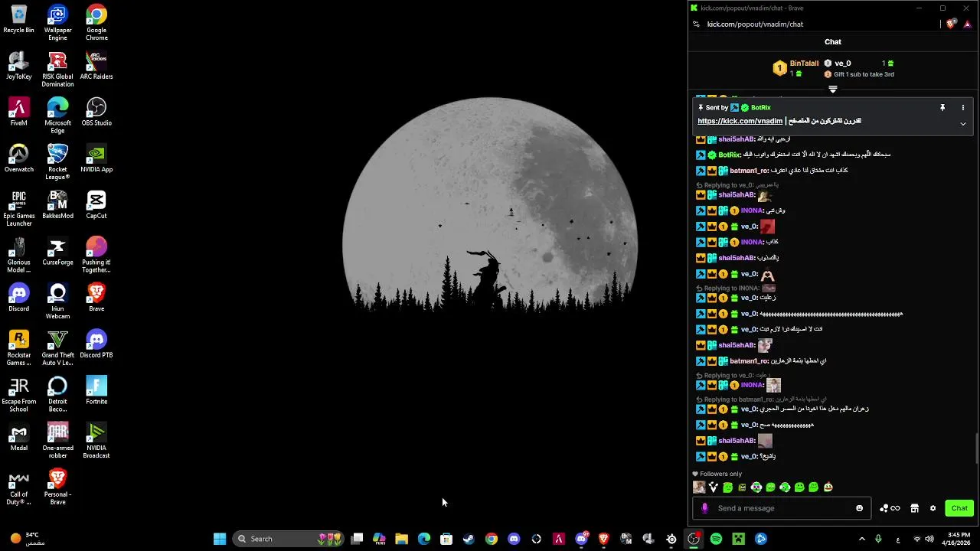Show hidden system tray icons
This screenshot has height=551, width=980.
861,539
